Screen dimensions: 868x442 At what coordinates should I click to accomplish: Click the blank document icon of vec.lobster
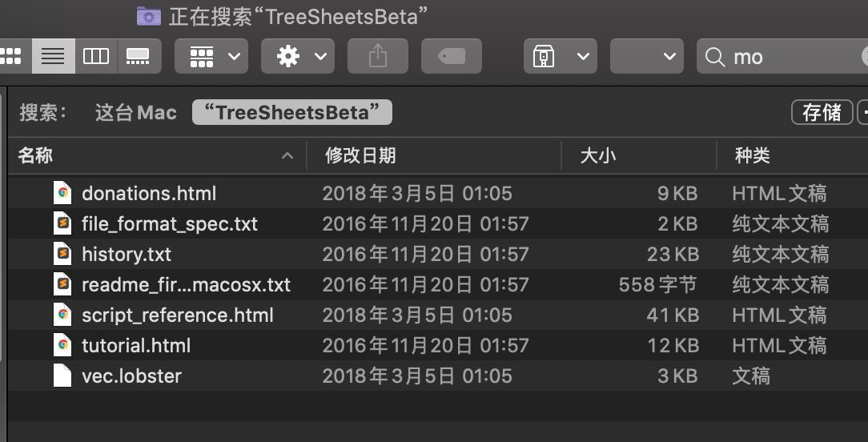tap(62, 376)
